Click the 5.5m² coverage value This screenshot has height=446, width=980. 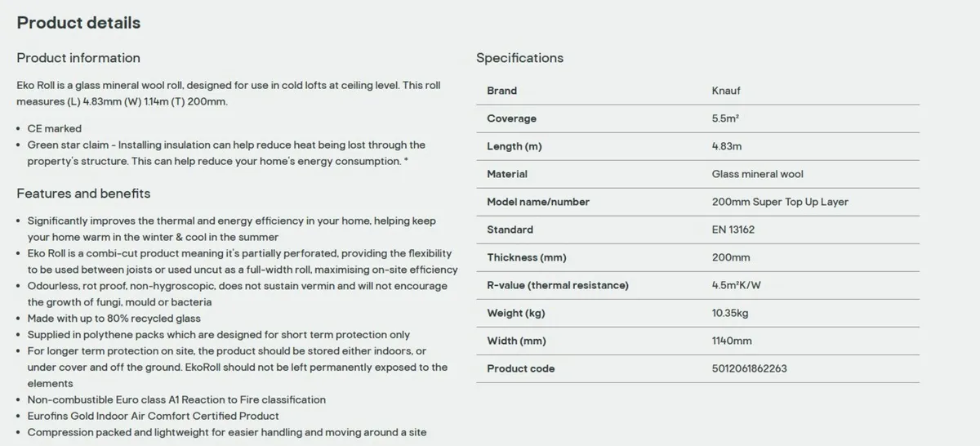coord(725,118)
